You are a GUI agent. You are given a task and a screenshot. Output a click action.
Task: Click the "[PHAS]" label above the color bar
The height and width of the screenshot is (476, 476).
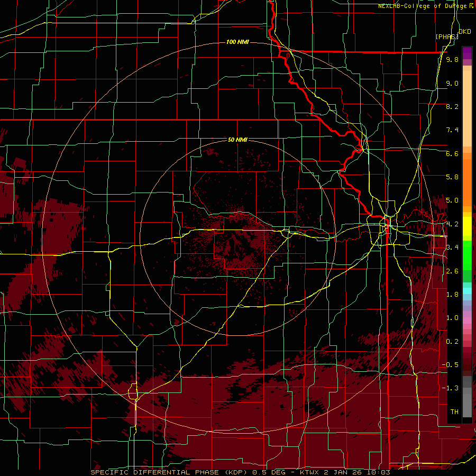(446, 36)
